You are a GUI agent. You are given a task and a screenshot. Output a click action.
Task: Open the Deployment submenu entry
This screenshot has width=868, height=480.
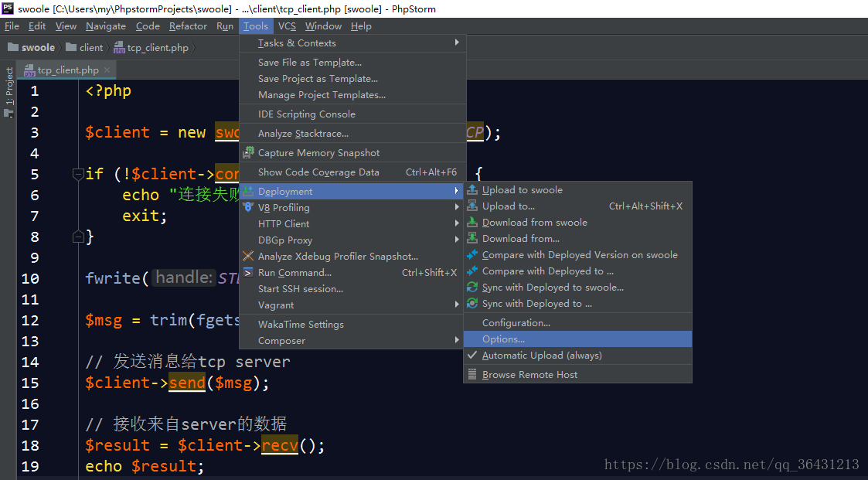[x=352, y=191]
